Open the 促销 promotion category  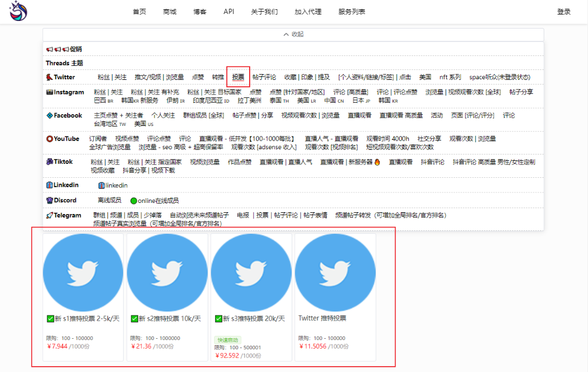coord(64,49)
